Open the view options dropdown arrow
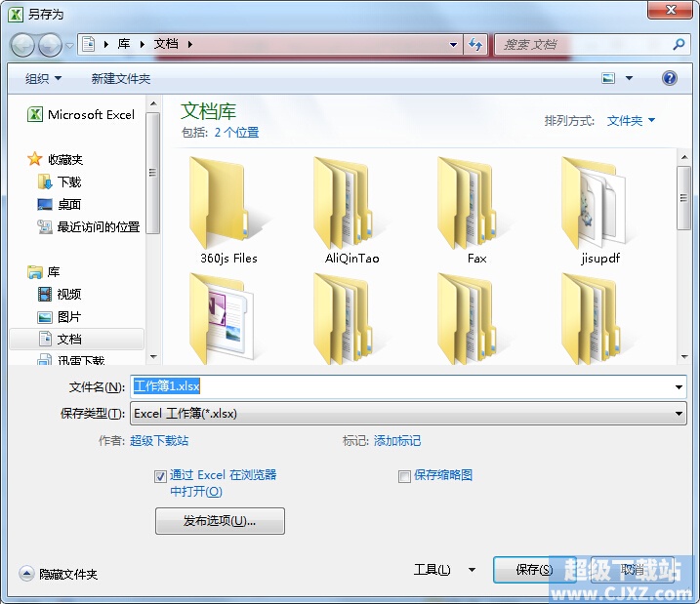 coord(629,78)
